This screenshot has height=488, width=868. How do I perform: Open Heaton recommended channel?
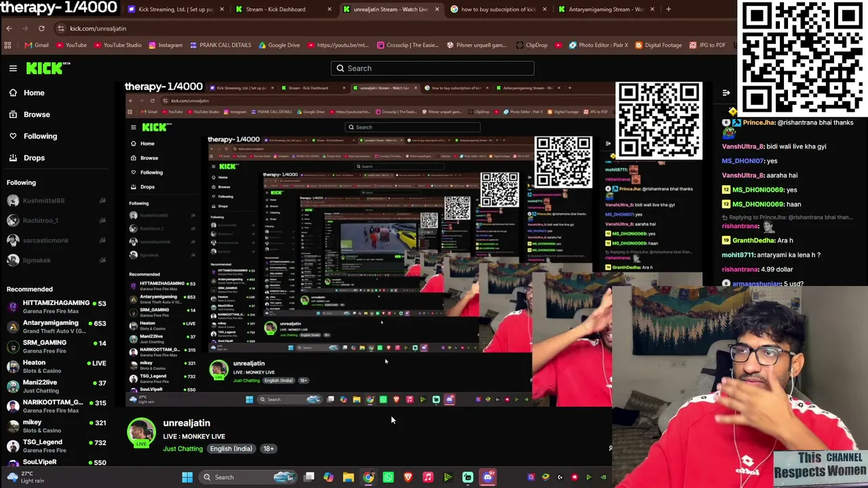click(56, 366)
